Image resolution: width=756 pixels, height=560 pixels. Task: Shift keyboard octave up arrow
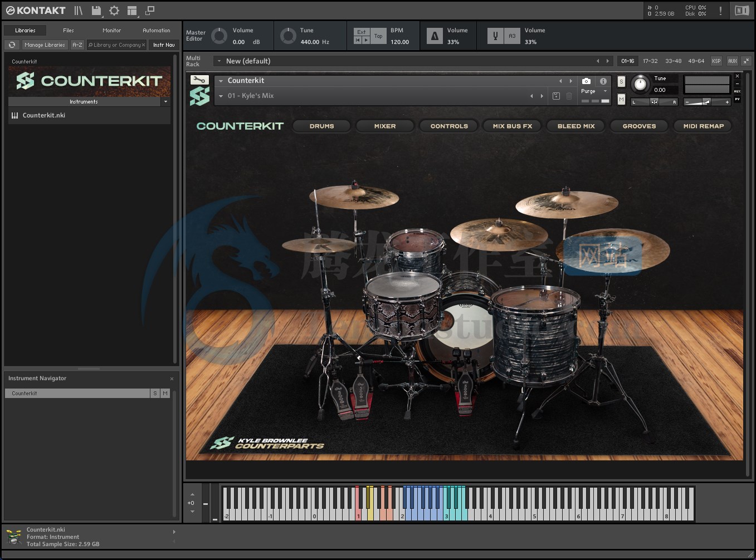tap(192, 494)
